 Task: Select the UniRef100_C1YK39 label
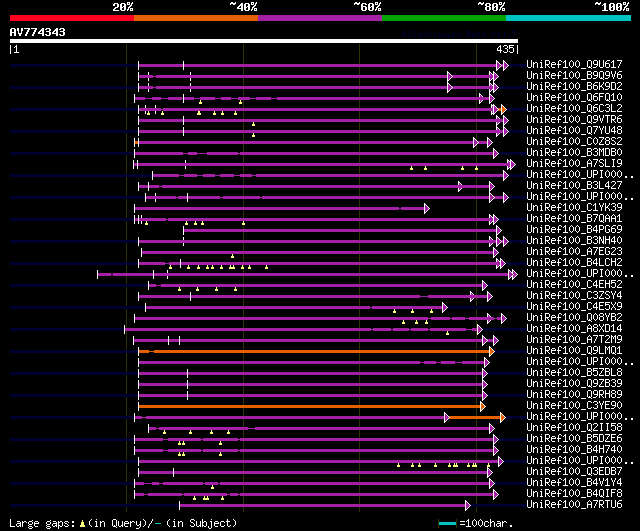[x=574, y=207]
